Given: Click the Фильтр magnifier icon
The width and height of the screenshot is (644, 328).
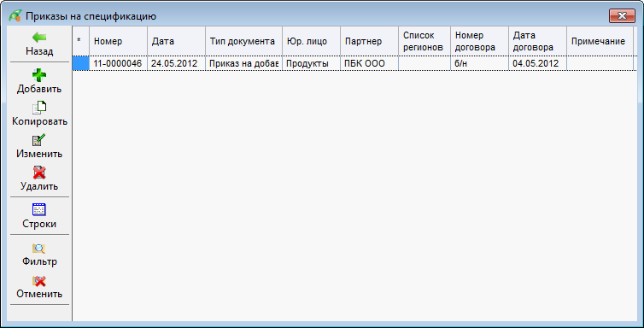Looking at the screenshot, I should tap(39, 248).
